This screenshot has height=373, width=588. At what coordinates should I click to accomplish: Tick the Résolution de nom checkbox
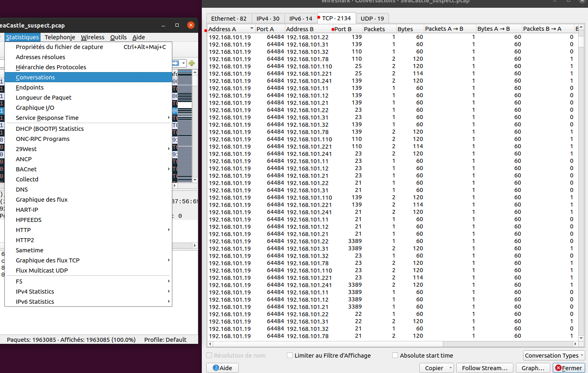[x=209, y=355]
